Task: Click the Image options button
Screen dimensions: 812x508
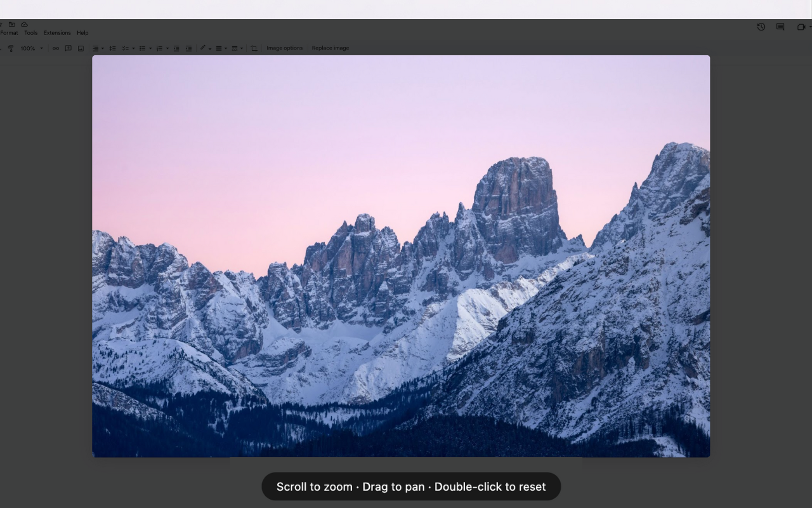Action: coord(284,48)
